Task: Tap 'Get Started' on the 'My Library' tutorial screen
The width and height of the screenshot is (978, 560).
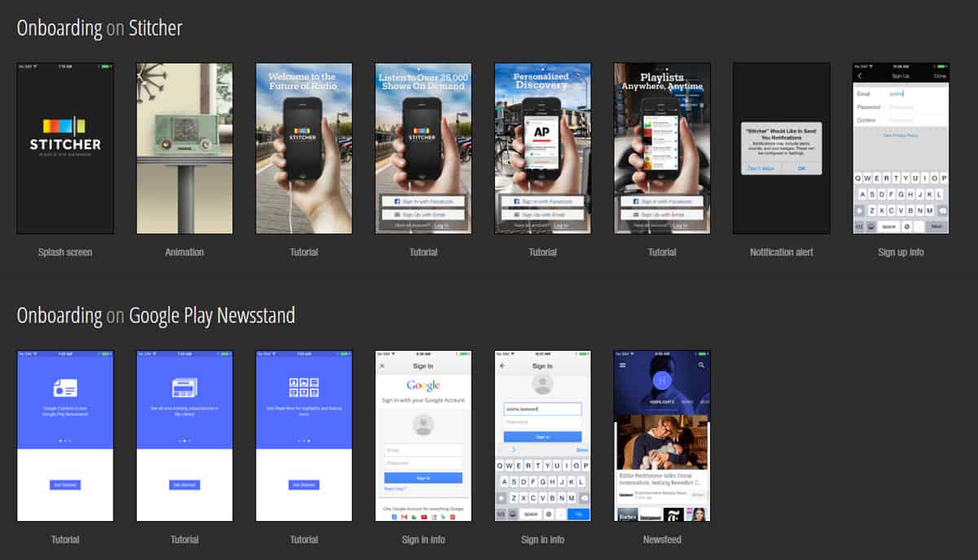Action: (x=185, y=485)
